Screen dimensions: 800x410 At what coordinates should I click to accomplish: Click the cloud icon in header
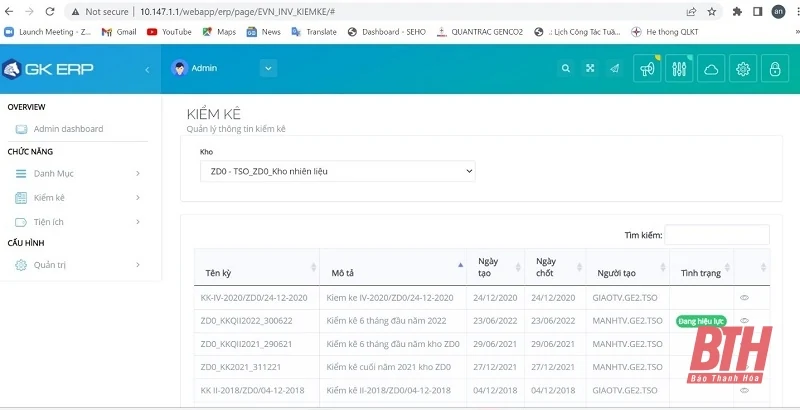tap(711, 68)
